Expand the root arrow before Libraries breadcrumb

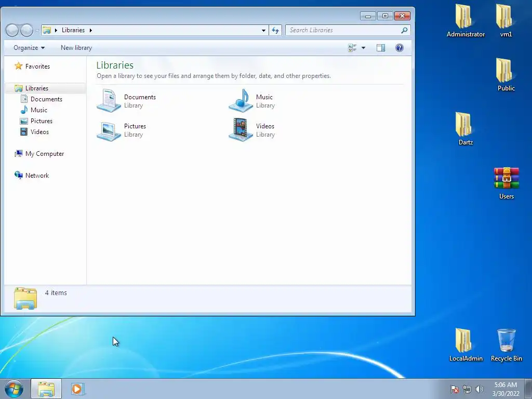tap(56, 30)
